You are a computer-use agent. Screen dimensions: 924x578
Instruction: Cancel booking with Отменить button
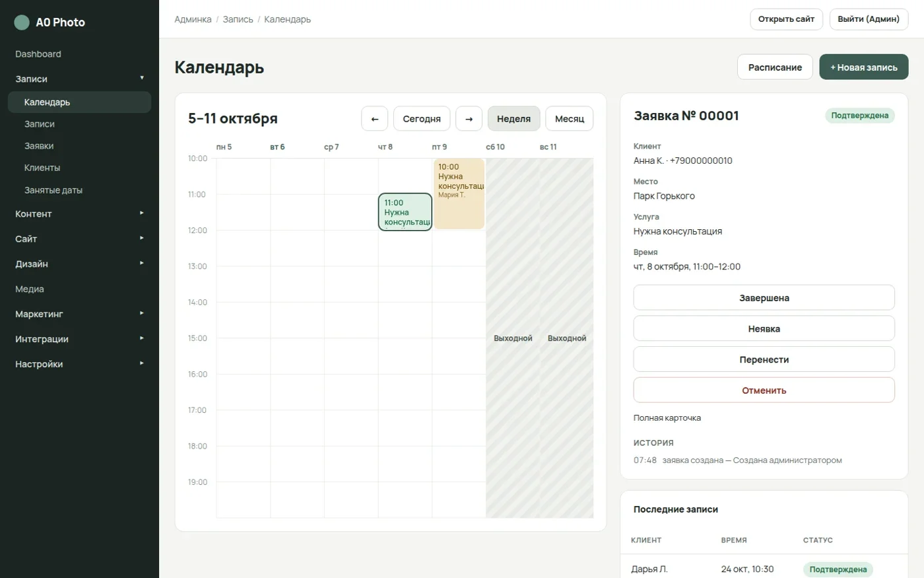[x=764, y=390]
